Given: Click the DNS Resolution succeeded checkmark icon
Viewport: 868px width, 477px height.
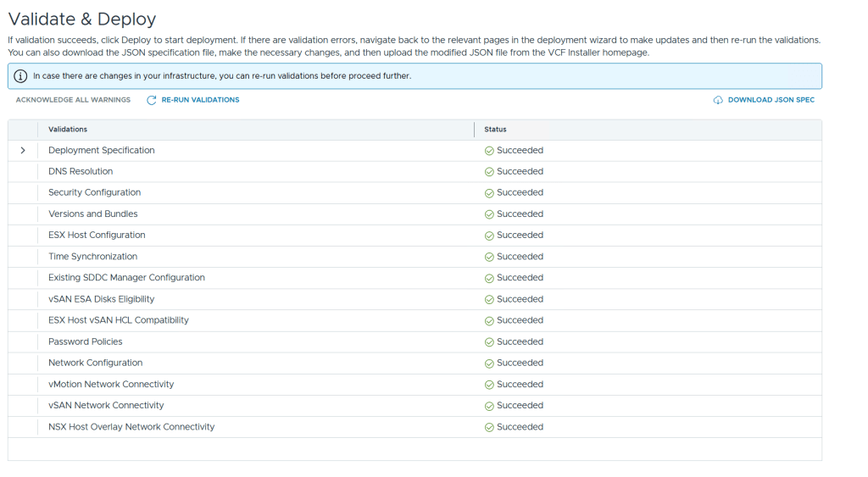Looking at the screenshot, I should point(489,172).
